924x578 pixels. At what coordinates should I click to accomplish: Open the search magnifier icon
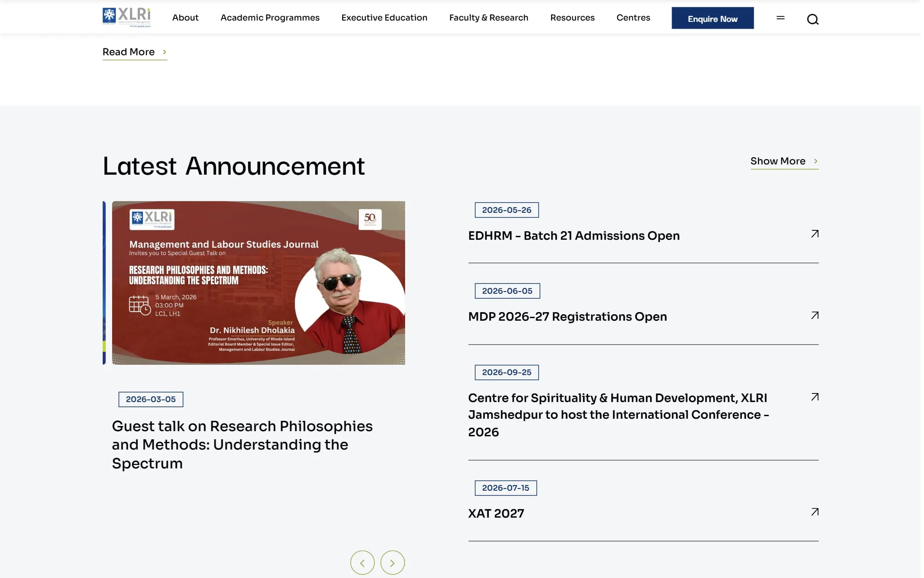813,19
